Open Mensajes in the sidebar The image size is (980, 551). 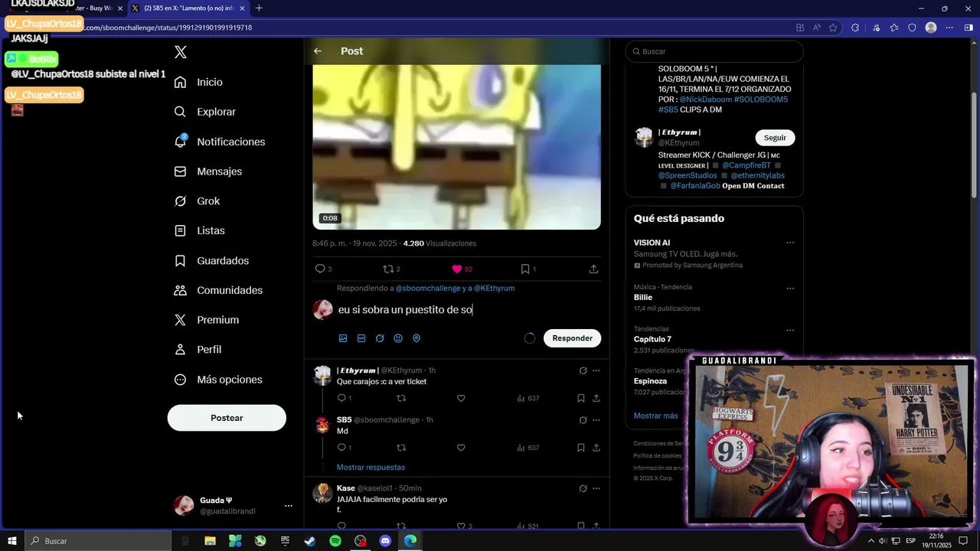click(207, 171)
